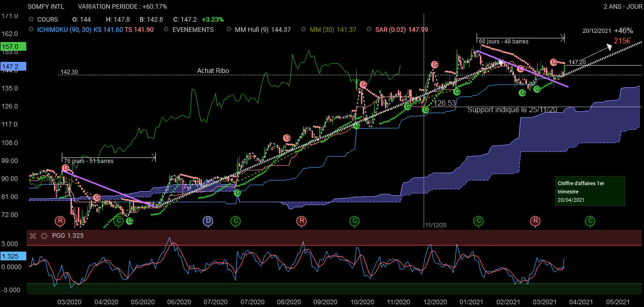Click the red G marker above 08/2020 candles
The image size is (644, 307).
click(x=287, y=137)
